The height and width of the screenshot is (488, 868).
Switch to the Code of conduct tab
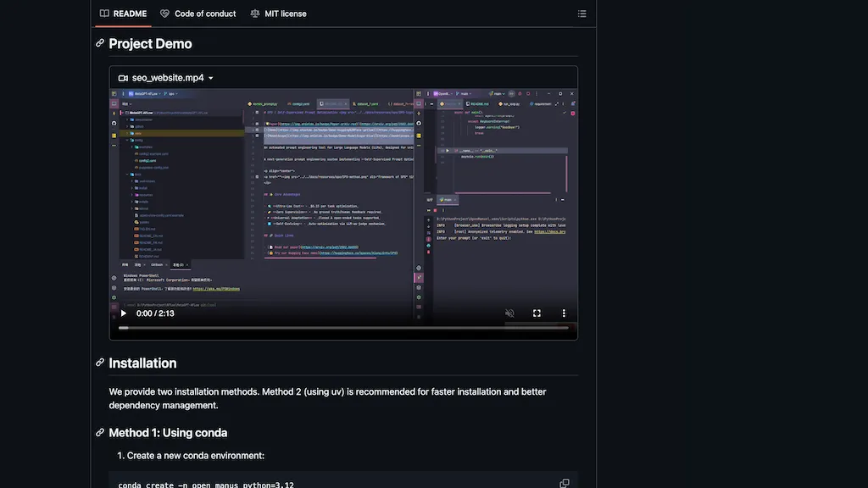click(x=198, y=14)
